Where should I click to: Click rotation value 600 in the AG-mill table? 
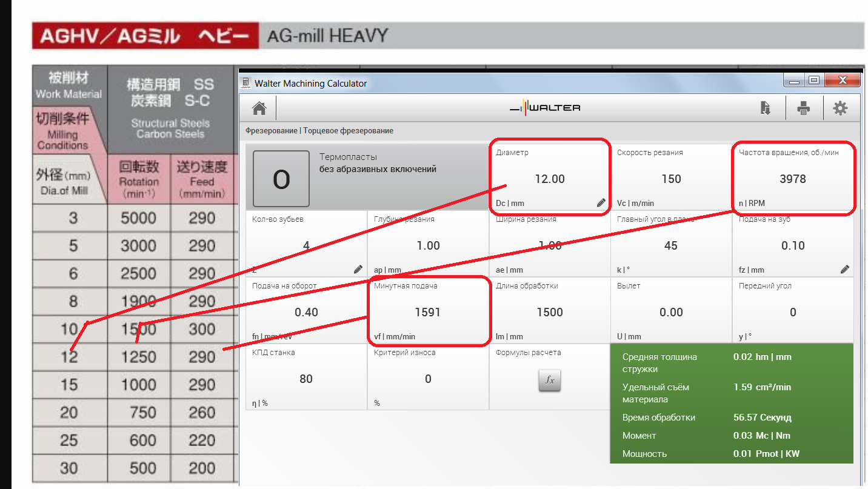click(143, 441)
